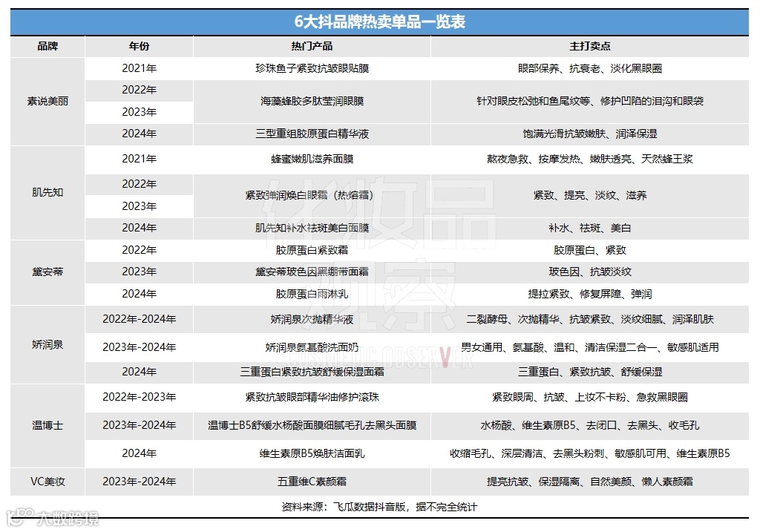The height and width of the screenshot is (532, 760).
Task: Click year range 2023年-2024年 beside 娇润泉氨基酸洗面奶
Action: coord(139,347)
